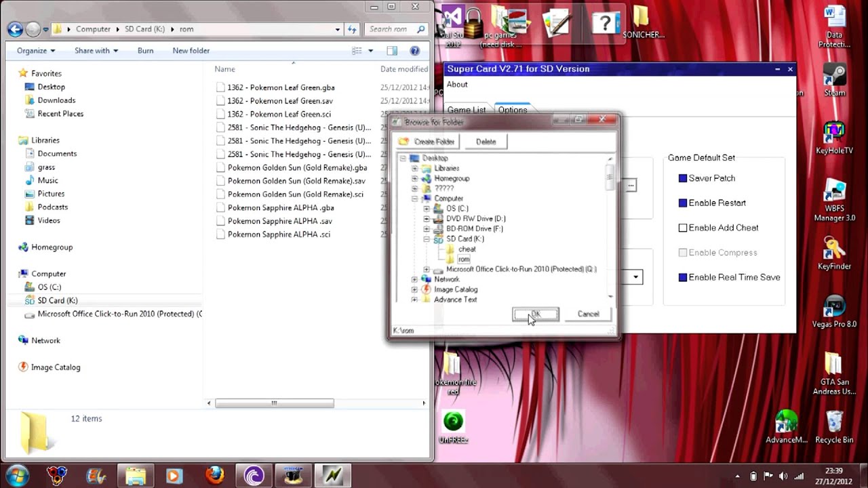
Task: Expand BD-ROM Drive (F:) node
Action: pos(427,229)
